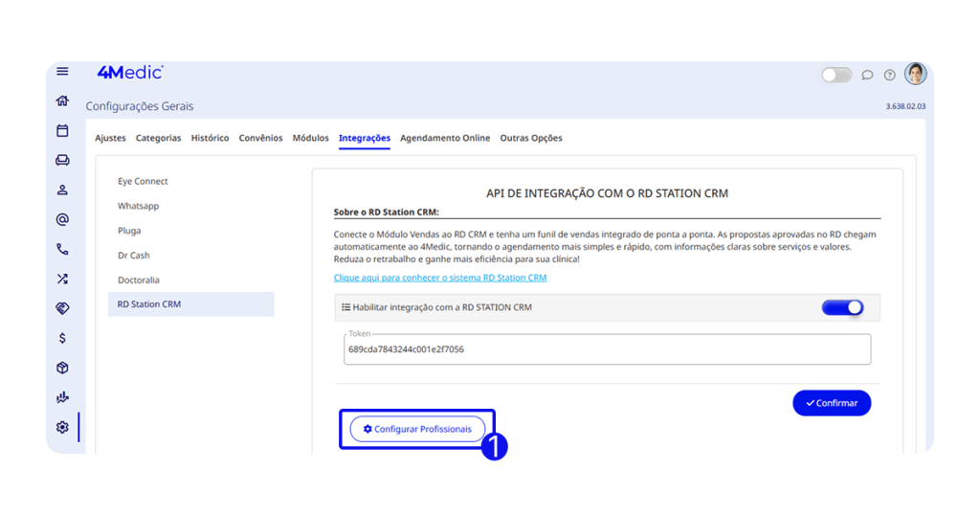Viewport: 980px width, 515px height.
Task: Click the help question mark icon
Action: (890, 75)
